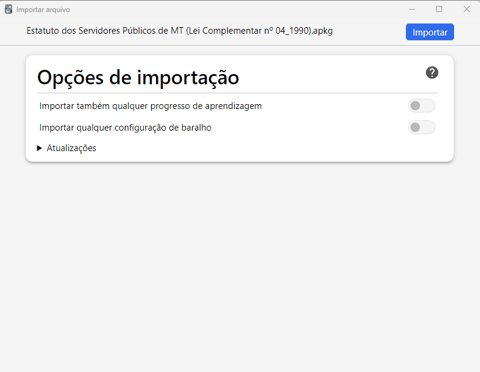Click the header bar left of Importar button
The image size is (480, 372).
click(369, 32)
